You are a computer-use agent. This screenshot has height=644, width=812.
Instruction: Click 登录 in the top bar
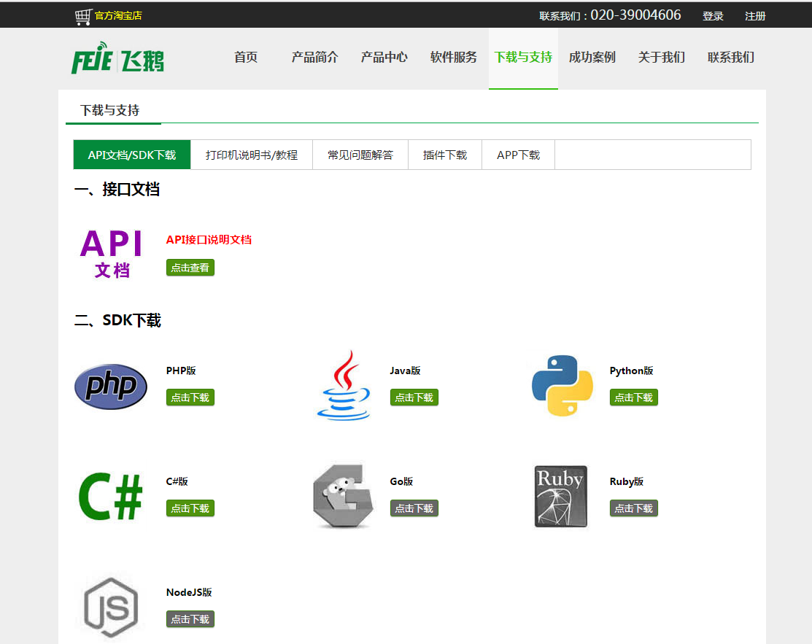[713, 16]
